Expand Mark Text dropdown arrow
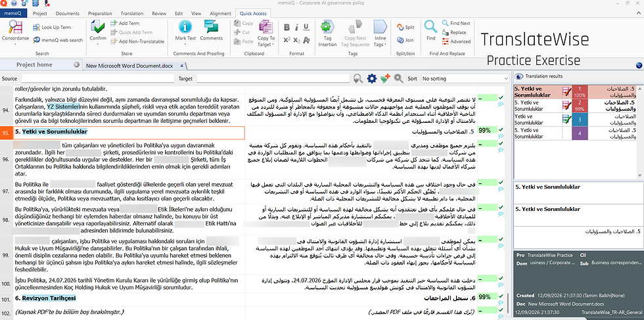644x320 pixels. (x=185, y=43)
